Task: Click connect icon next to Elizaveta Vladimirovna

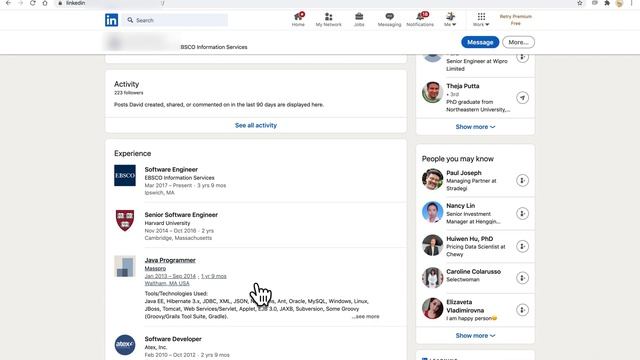Action: pyautogui.click(x=522, y=310)
